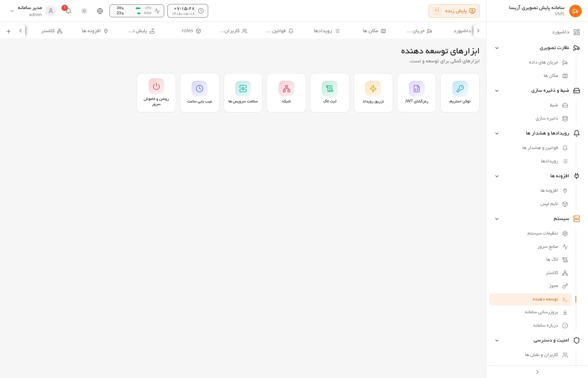Switch to the roles tab
The height and width of the screenshot is (378, 588).
click(191, 31)
